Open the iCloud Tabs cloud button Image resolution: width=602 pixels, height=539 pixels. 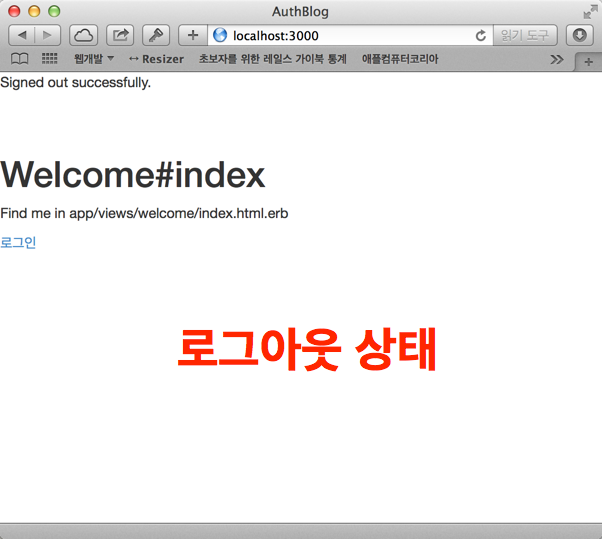click(84, 35)
